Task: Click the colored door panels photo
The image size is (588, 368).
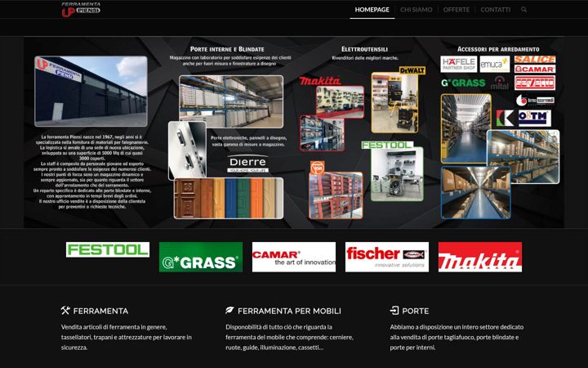Action: [229, 198]
